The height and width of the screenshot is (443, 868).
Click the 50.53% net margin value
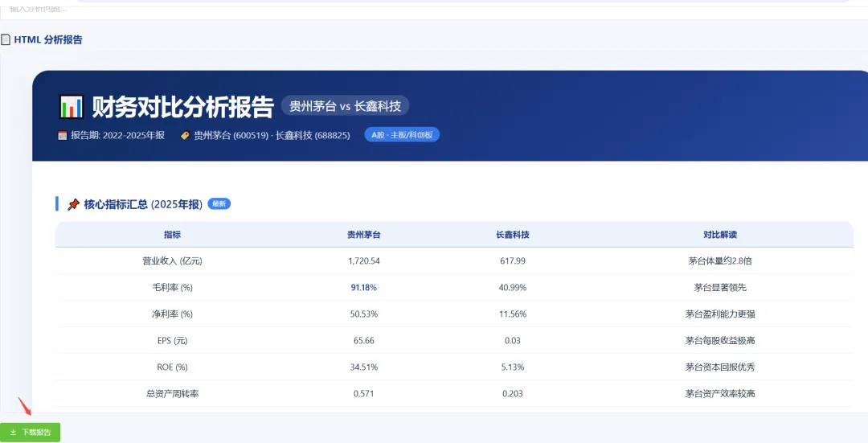tap(364, 314)
